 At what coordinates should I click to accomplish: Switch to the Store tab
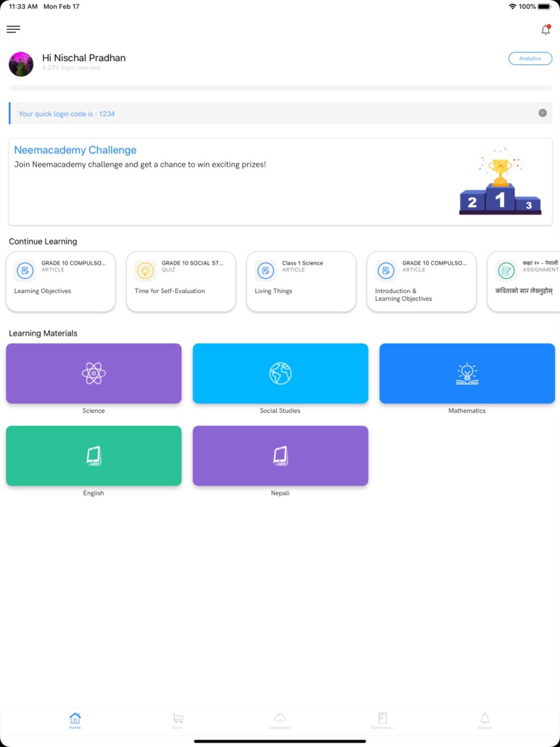point(178,721)
